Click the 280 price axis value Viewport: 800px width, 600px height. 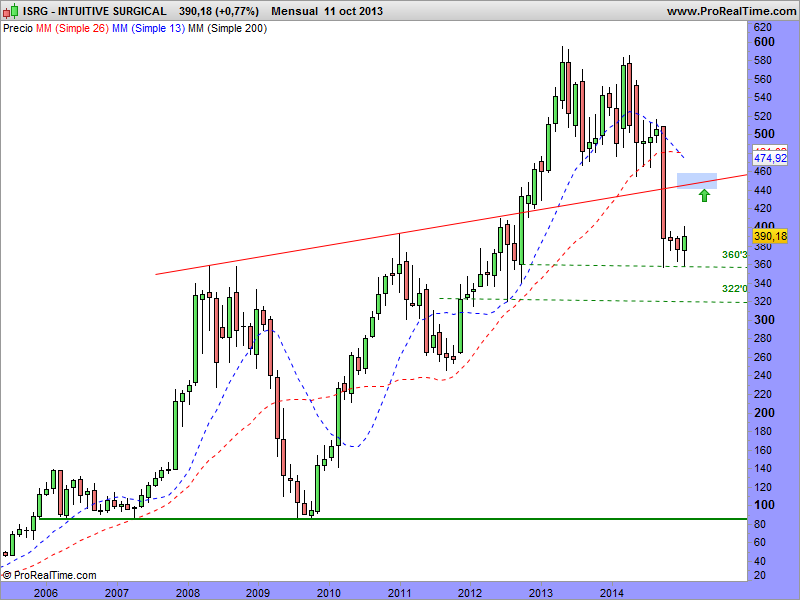[763, 339]
